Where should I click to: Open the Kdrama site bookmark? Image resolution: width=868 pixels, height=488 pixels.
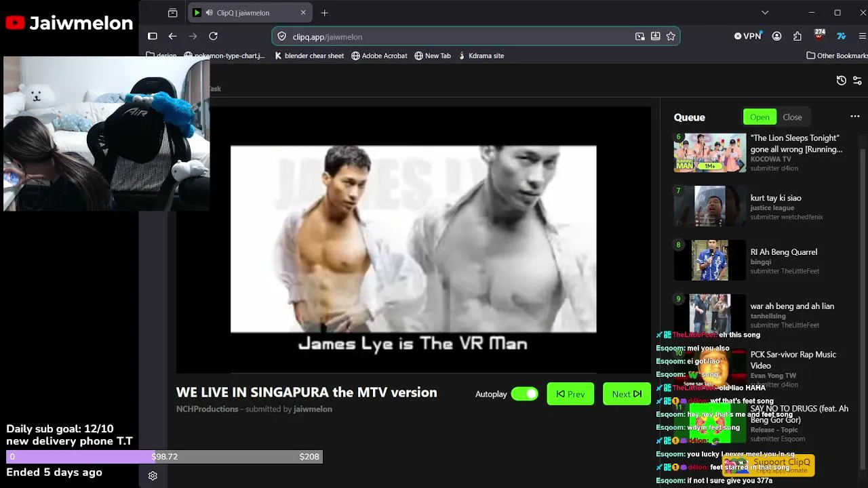coord(481,56)
